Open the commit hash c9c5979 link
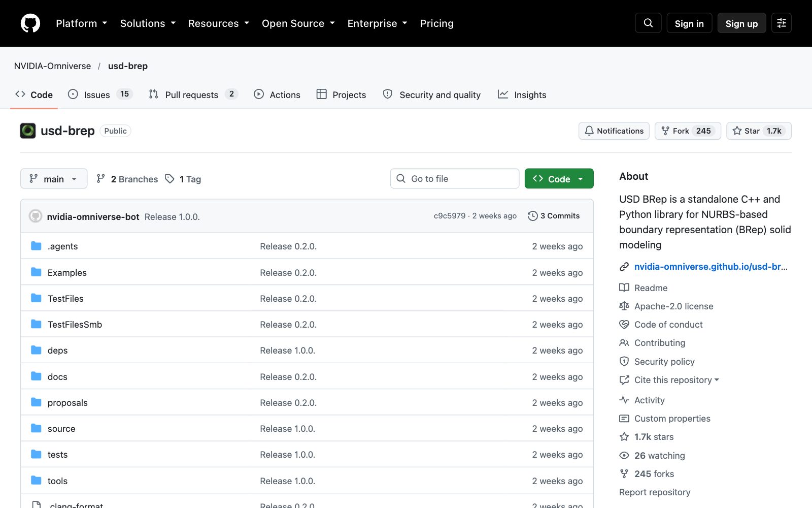 pyautogui.click(x=449, y=216)
